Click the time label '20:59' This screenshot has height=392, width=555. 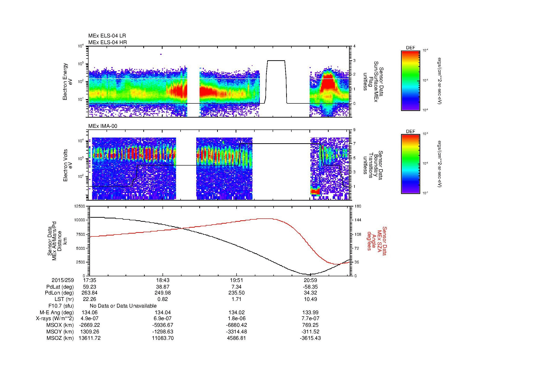(310, 280)
